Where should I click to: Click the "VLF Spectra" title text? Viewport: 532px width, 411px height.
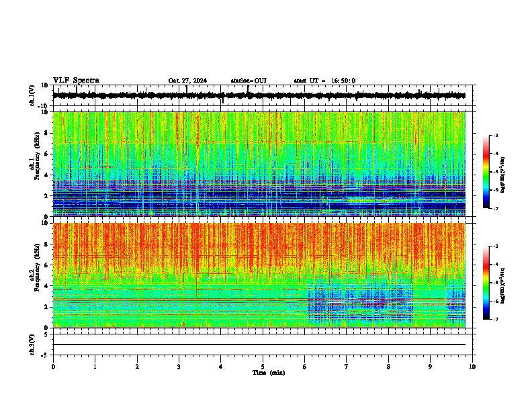76,81
